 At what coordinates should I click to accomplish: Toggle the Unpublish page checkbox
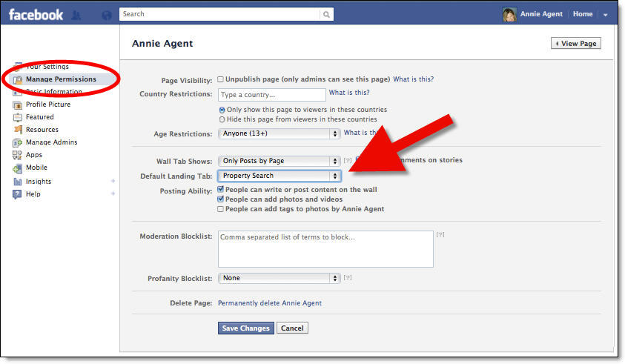coord(220,79)
